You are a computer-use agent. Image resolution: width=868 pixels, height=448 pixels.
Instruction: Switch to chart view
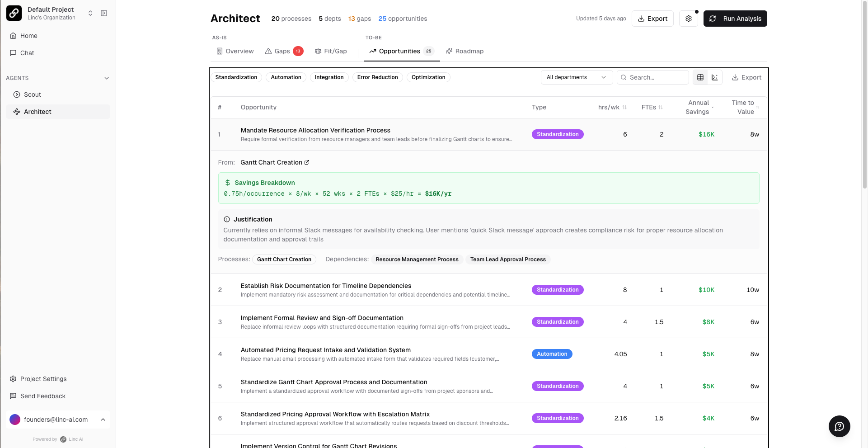tap(715, 77)
